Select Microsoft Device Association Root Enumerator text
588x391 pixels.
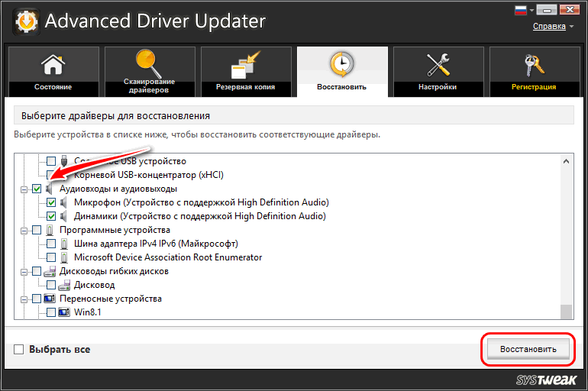[x=168, y=257]
